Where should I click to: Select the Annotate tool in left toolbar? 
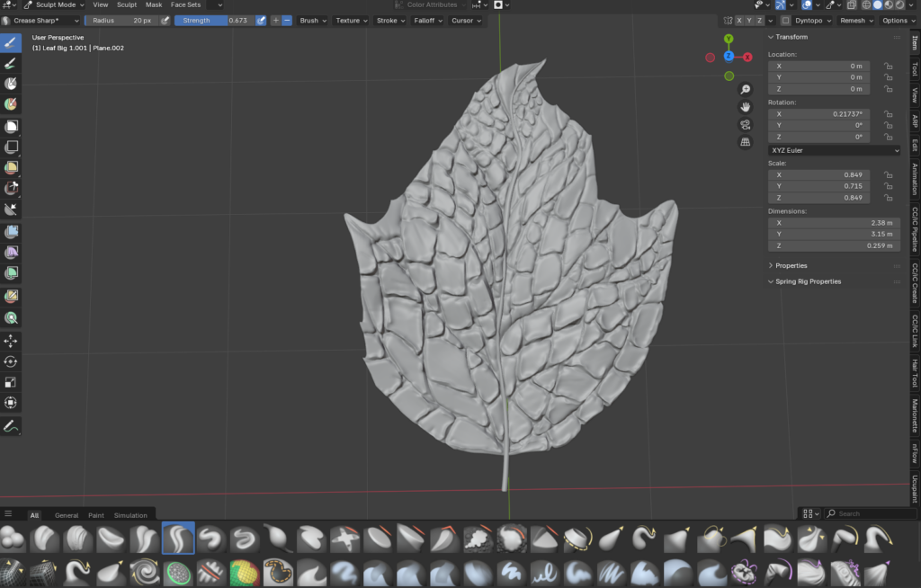pyautogui.click(x=11, y=426)
